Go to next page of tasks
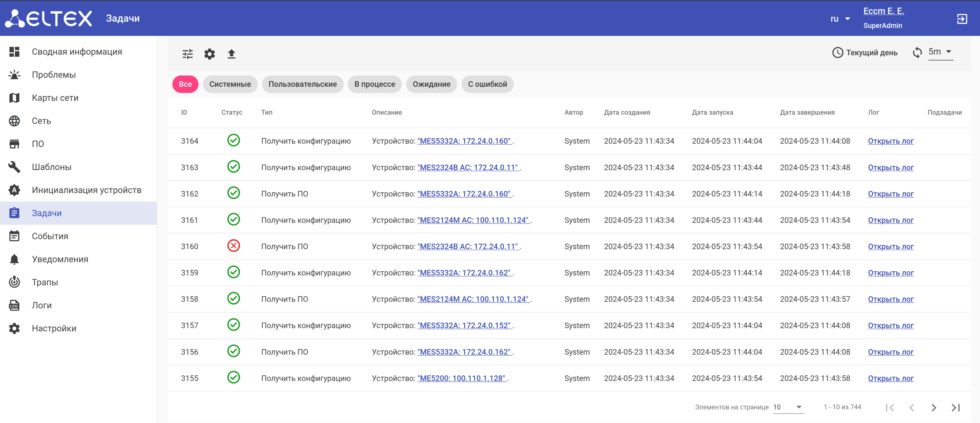This screenshot has height=423, width=980. pos(934,407)
